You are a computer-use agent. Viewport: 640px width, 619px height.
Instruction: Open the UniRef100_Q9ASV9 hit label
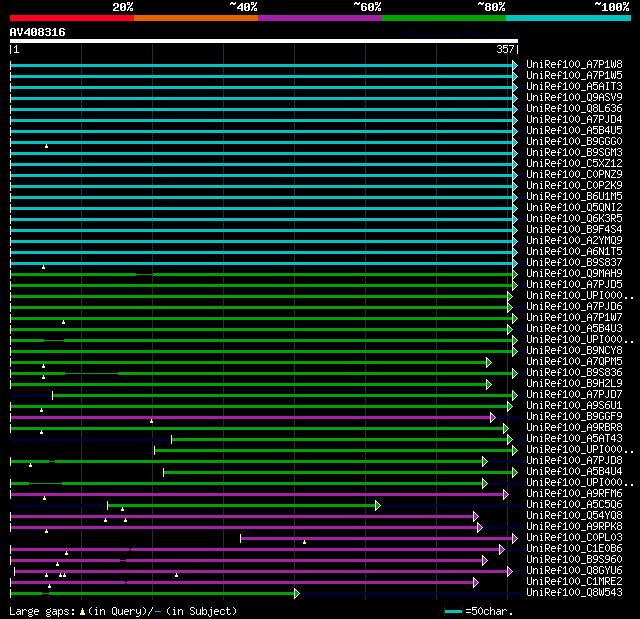(574, 98)
